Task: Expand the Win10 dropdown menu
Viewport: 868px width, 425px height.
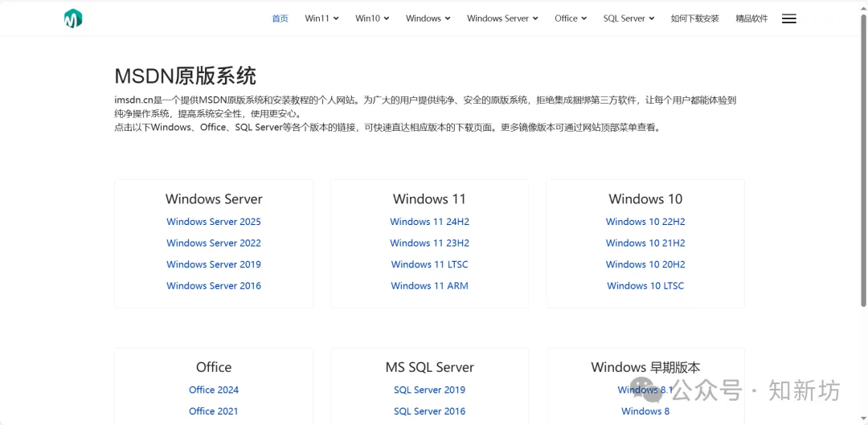Action: tap(372, 18)
